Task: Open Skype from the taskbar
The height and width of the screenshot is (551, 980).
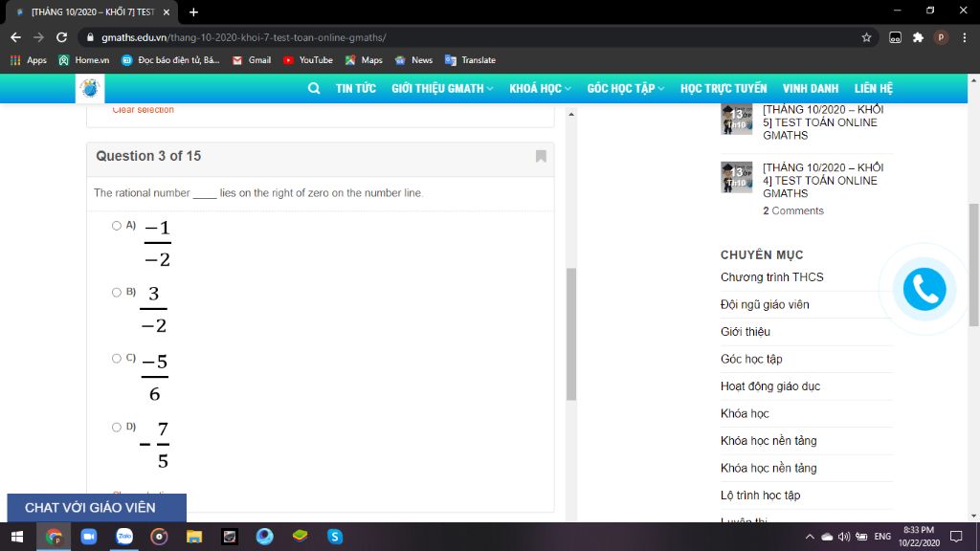Action: coord(335,537)
